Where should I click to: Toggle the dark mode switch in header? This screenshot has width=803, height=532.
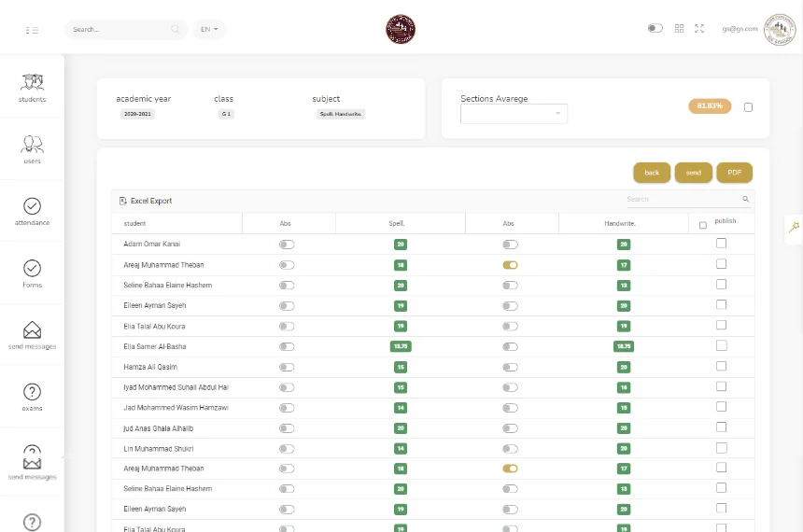pos(655,28)
